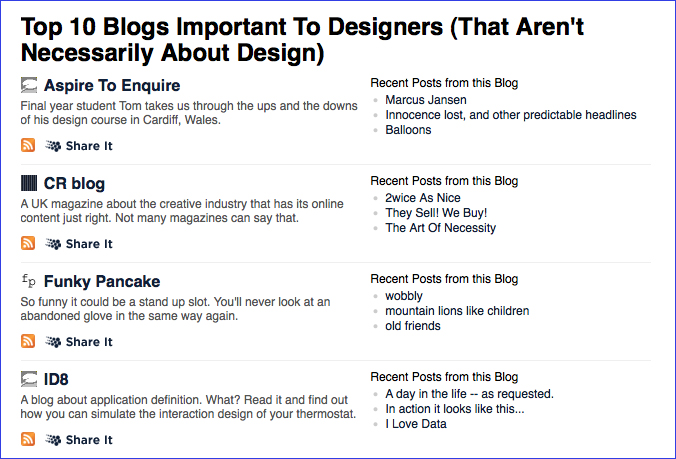The image size is (676, 459).
Task: Open The Art Of Necessity post
Action: [x=440, y=228]
